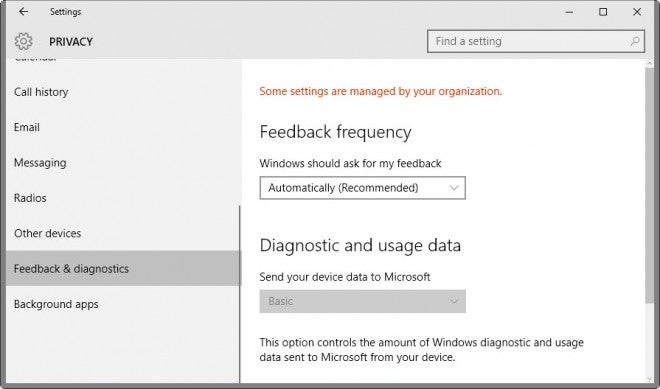This screenshot has width=660, height=389.
Task: Maximize the Settings window
Action: pyautogui.click(x=603, y=12)
